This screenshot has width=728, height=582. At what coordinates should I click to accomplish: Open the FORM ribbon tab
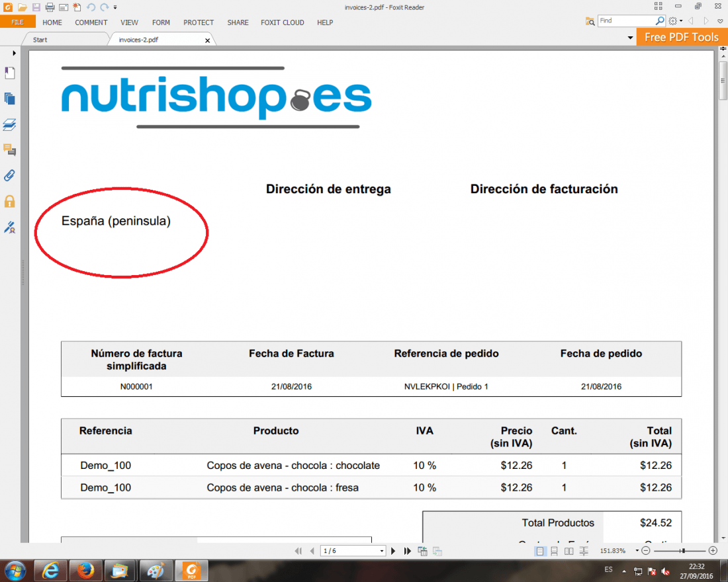point(161,22)
